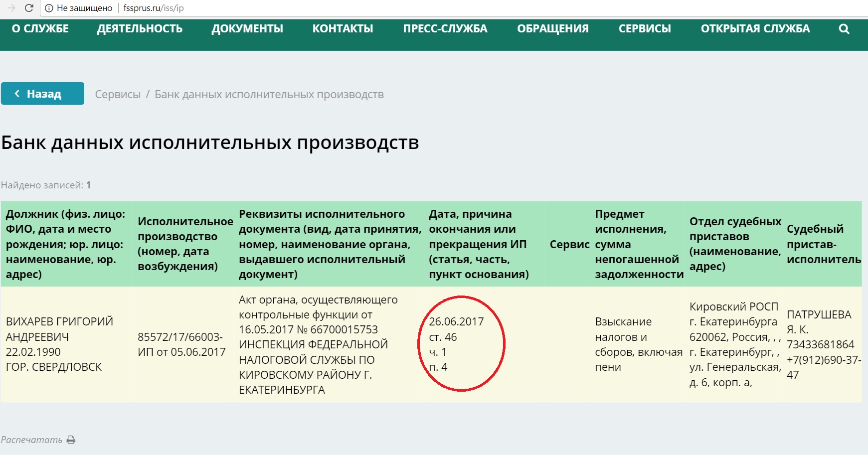
Task: Open the СЕРВИСЫ navigation menu
Action: click(x=645, y=28)
